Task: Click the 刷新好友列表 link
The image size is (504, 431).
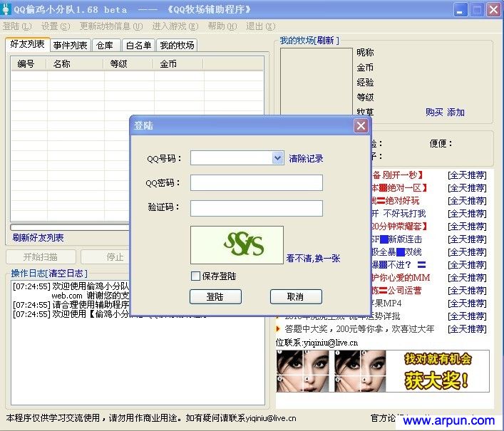Action: coord(38,238)
